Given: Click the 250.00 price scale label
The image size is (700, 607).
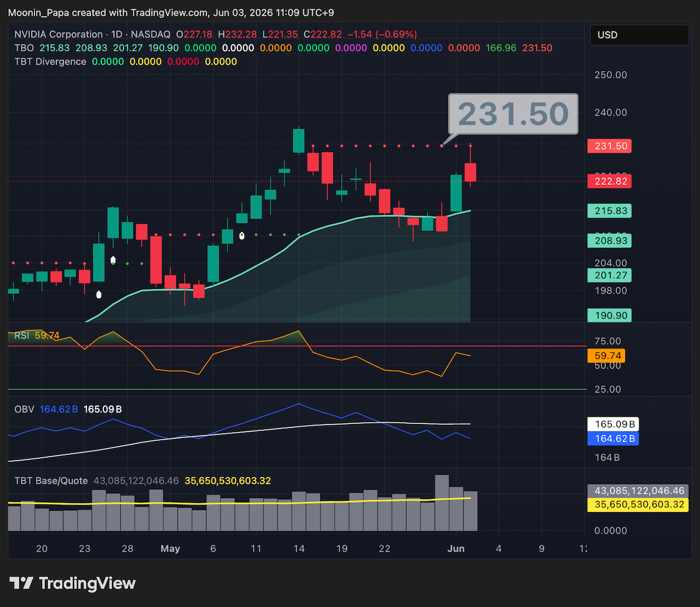Looking at the screenshot, I should [x=611, y=75].
